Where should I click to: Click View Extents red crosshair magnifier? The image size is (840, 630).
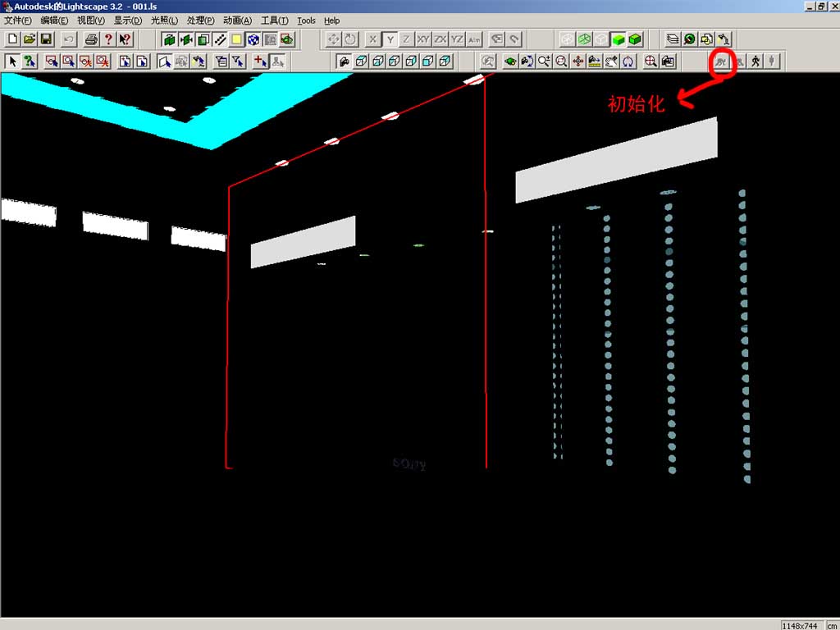651,61
